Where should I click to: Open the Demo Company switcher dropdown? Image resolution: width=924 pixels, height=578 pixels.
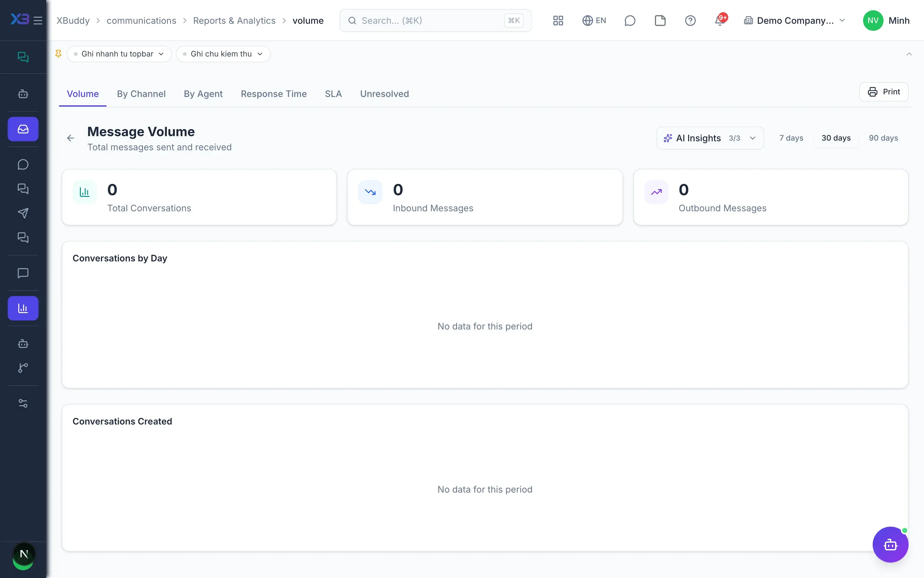[795, 21]
